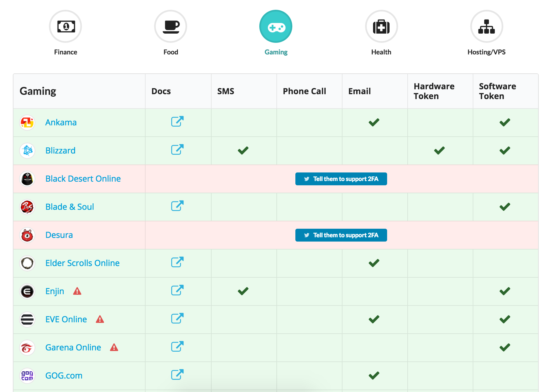Image resolution: width=551 pixels, height=392 pixels.
Task: Open the GOG.com link
Action: pos(64,375)
